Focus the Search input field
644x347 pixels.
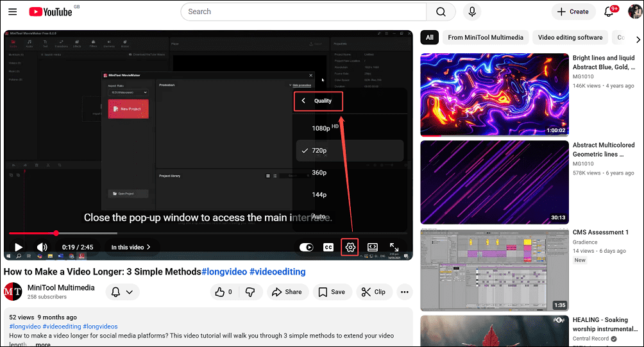(x=304, y=12)
